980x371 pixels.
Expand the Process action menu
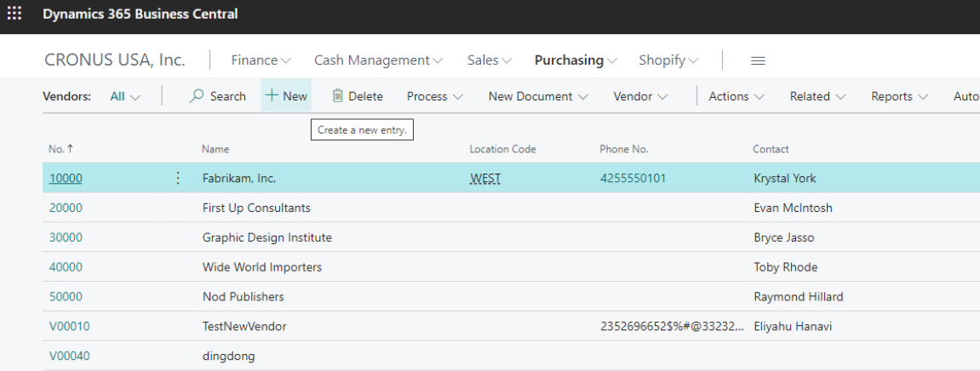coord(435,96)
